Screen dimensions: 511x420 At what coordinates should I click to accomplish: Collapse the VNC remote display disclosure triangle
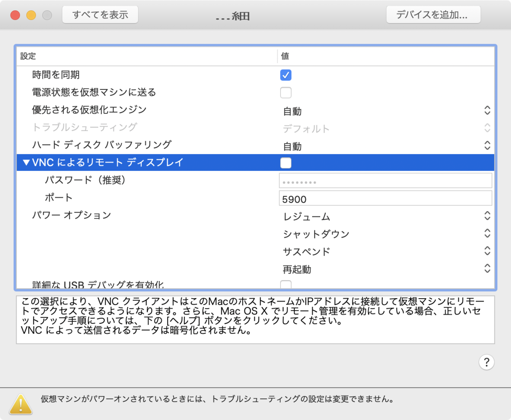pyautogui.click(x=26, y=163)
